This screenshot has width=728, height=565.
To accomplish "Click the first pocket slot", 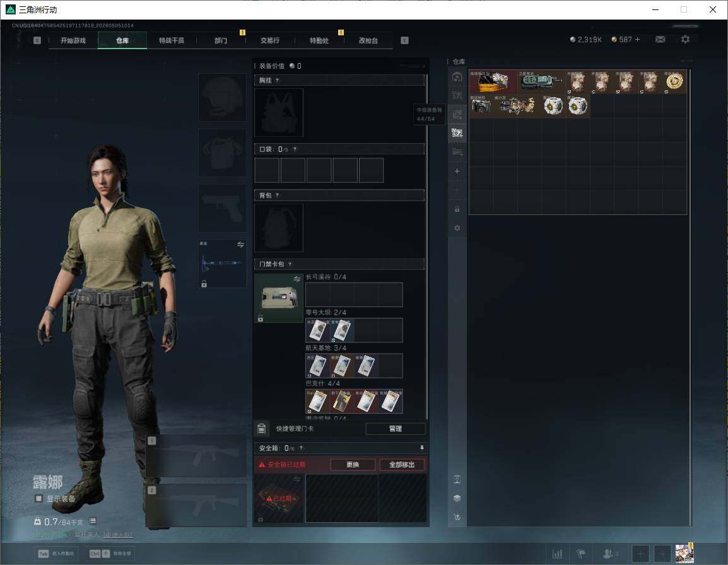I will pos(267,170).
